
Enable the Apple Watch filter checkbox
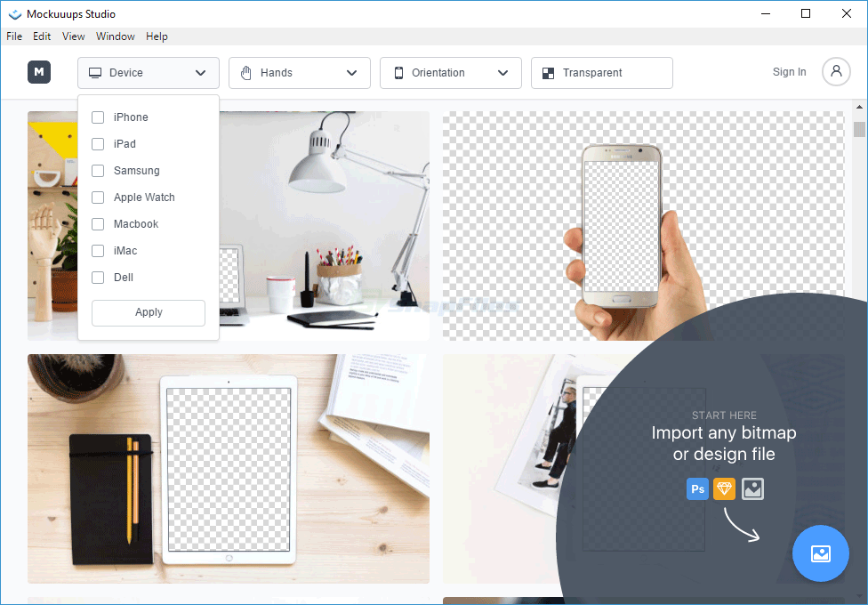(x=98, y=198)
